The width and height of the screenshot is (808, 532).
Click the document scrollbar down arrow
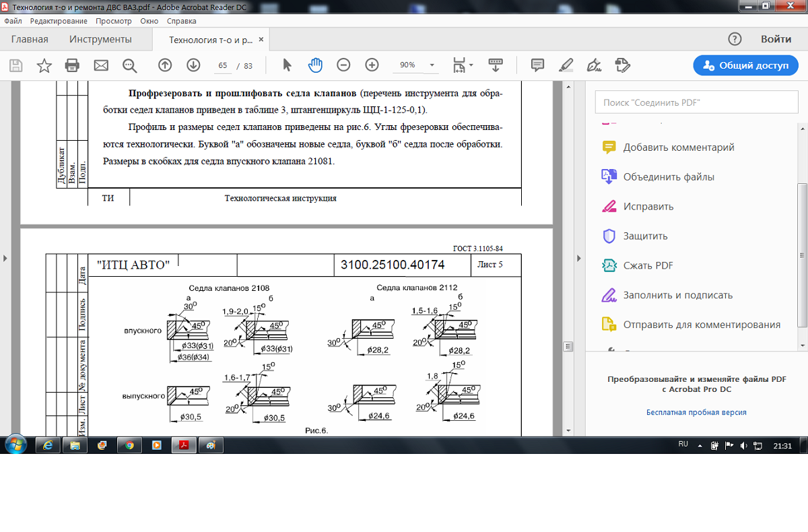568,430
